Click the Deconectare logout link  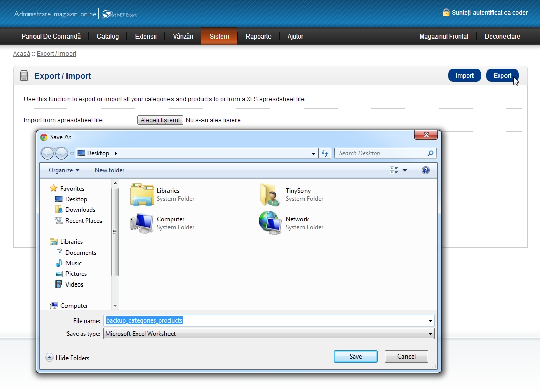(x=502, y=37)
